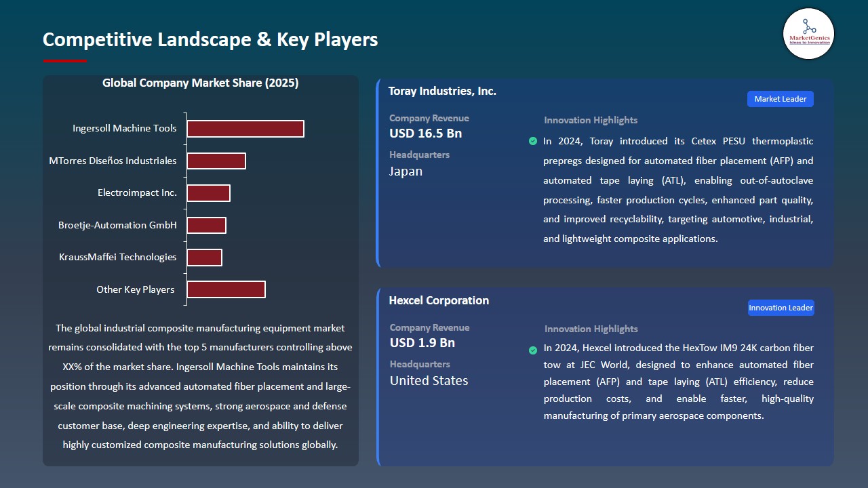Viewport: 868px width, 488px height.
Task: Collapse the Global Company Market Share panel
Action: pyautogui.click(x=201, y=270)
